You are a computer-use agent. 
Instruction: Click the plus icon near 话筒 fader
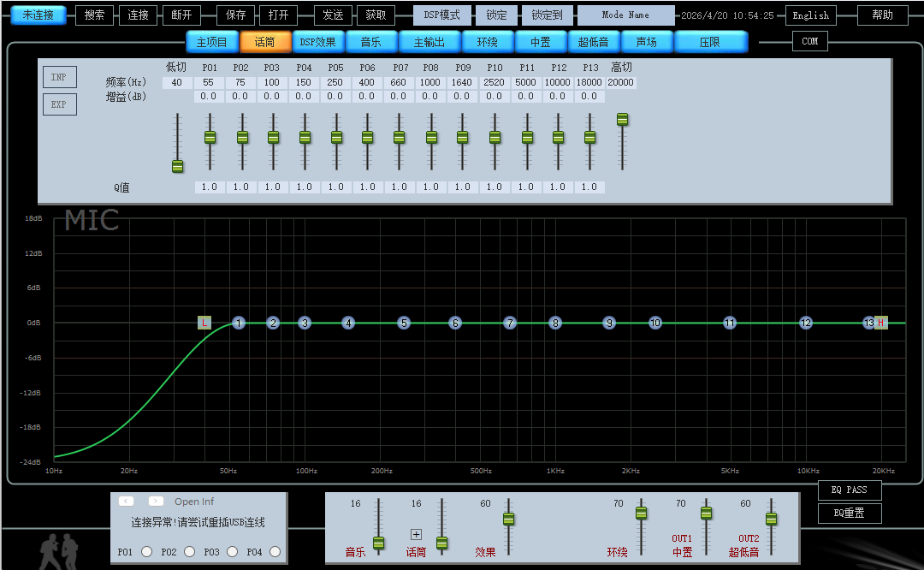coord(417,534)
